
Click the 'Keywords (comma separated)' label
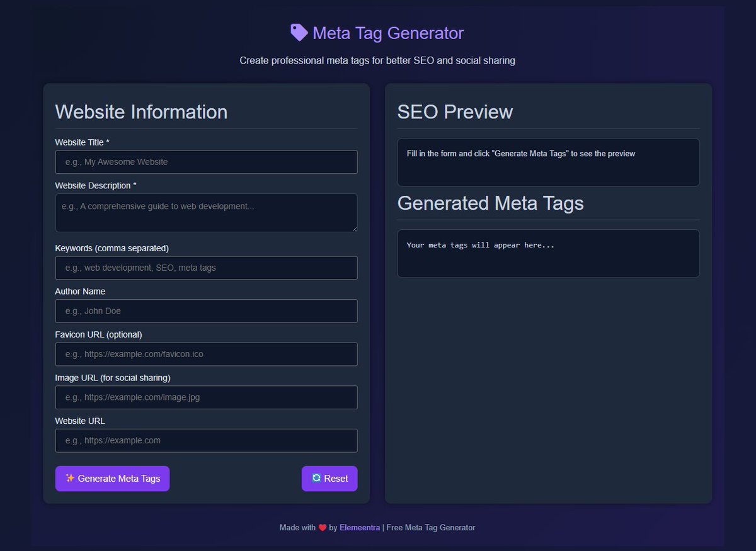click(112, 248)
